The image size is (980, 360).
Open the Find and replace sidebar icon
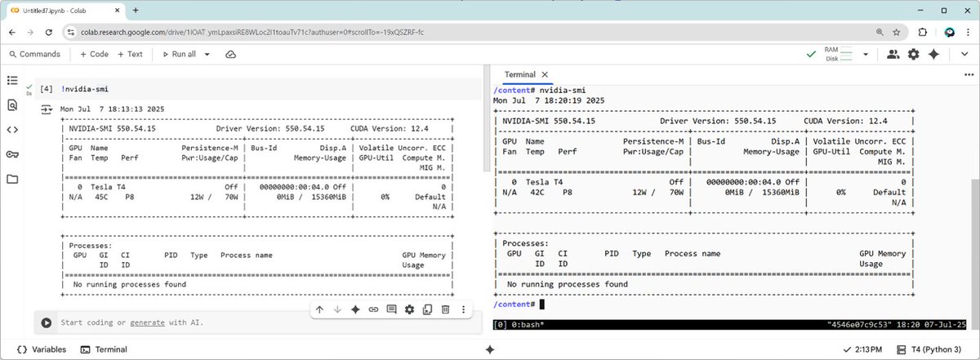point(12,104)
